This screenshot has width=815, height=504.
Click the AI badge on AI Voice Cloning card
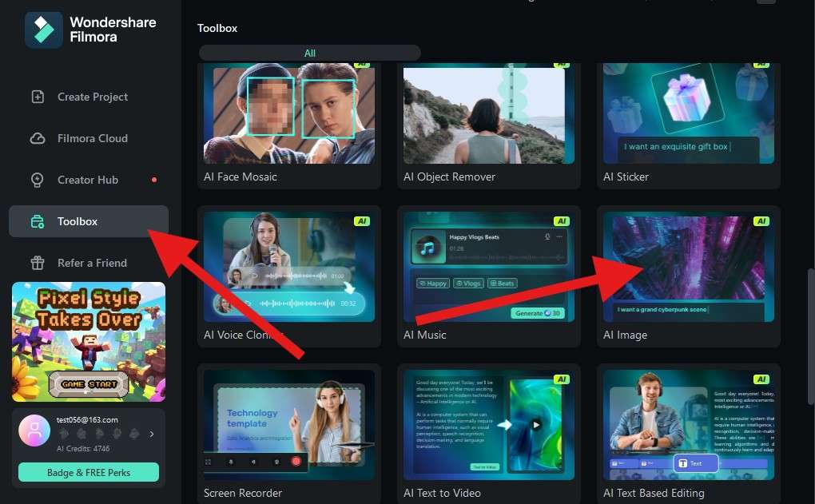pyautogui.click(x=362, y=220)
